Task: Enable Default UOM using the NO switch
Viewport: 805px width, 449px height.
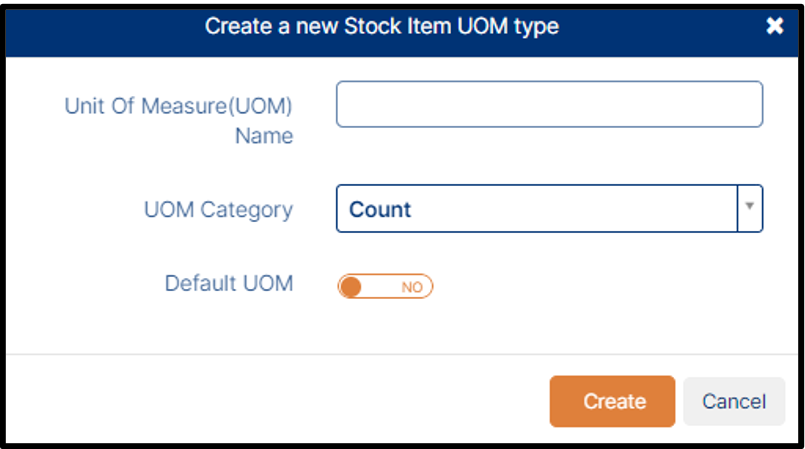Action: [x=385, y=287]
